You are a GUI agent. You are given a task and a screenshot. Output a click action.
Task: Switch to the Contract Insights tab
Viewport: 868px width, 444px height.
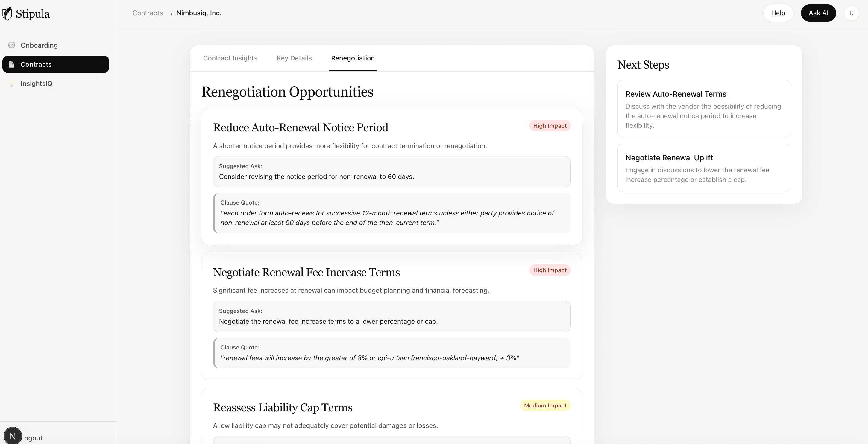pos(230,58)
